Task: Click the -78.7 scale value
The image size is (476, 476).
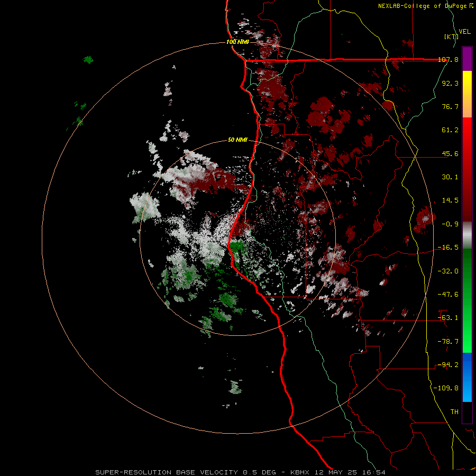Action: coord(448,342)
